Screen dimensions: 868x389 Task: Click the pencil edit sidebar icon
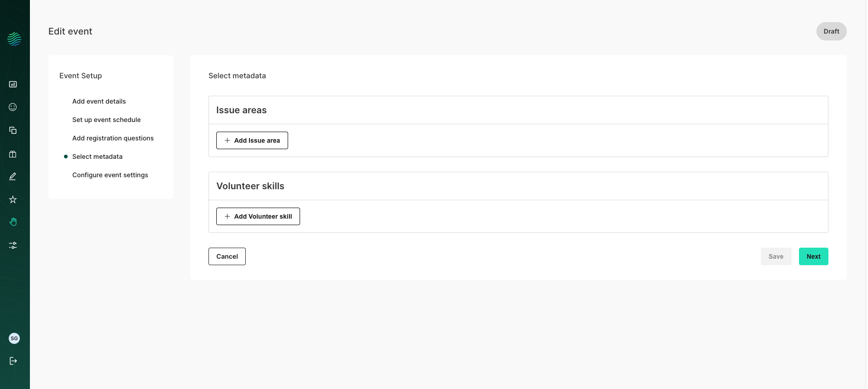(x=13, y=177)
